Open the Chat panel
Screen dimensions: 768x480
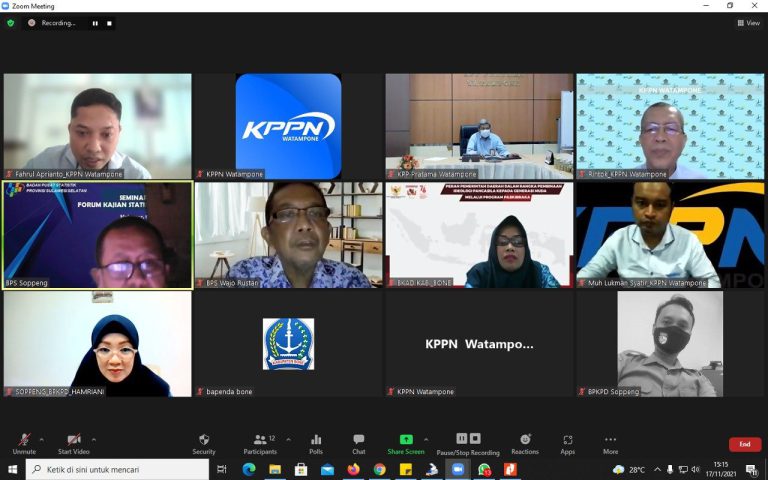coord(359,443)
